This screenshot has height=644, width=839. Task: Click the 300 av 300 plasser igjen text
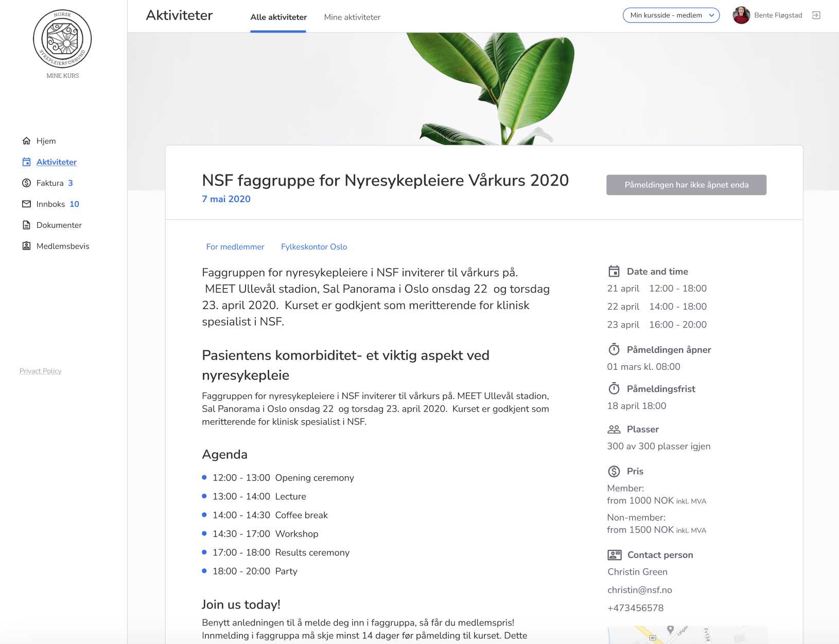pyautogui.click(x=659, y=446)
